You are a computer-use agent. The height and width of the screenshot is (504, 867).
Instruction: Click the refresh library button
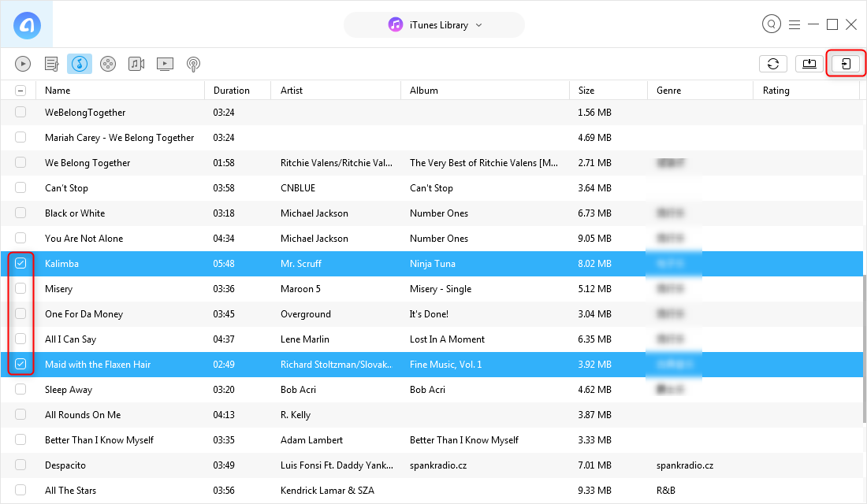pyautogui.click(x=773, y=64)
